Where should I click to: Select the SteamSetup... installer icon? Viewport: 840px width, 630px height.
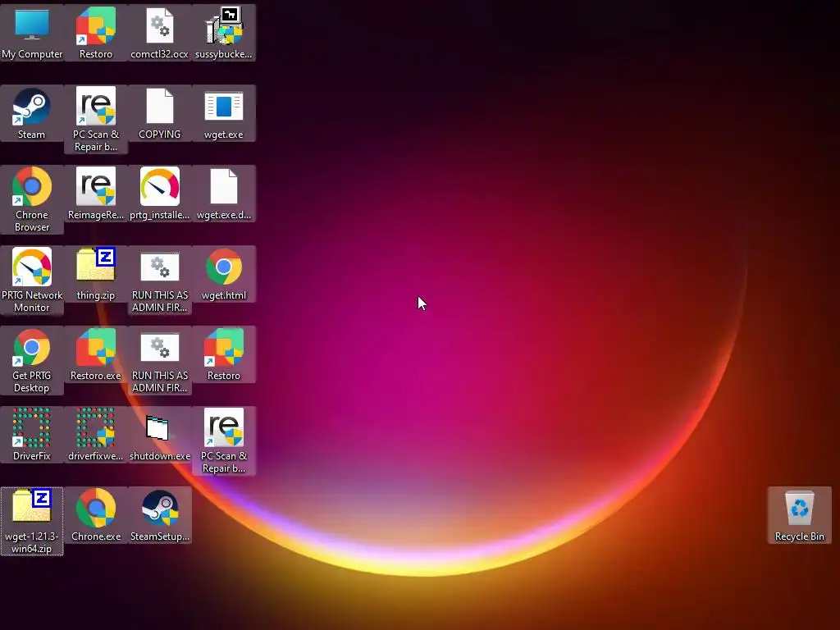pyautogui.click(x=160, y=515)
